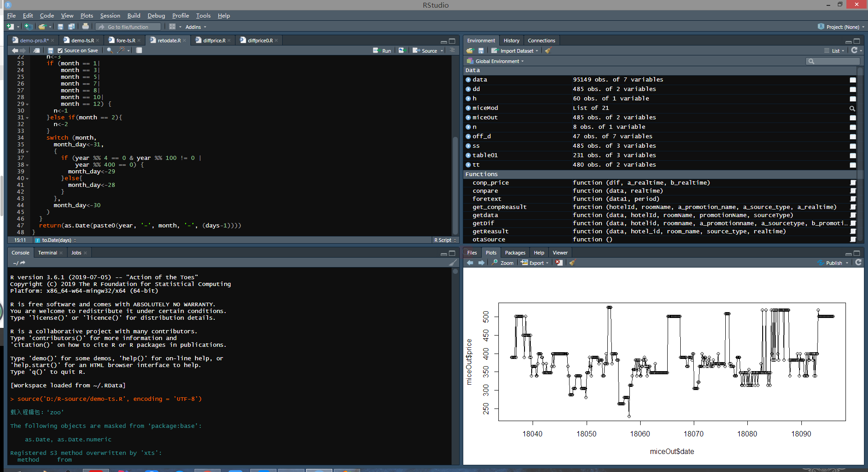This screenshot has height=472, width=868.
Task: Expand the off_d object blue arrow
Action: click(468, 136)
